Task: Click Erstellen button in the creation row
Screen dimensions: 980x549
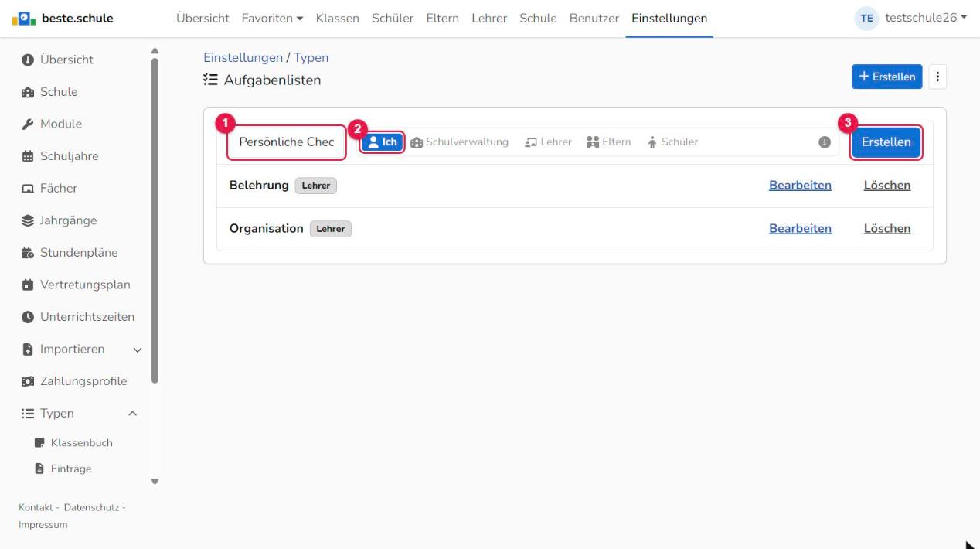Action: tap(886, 142)
